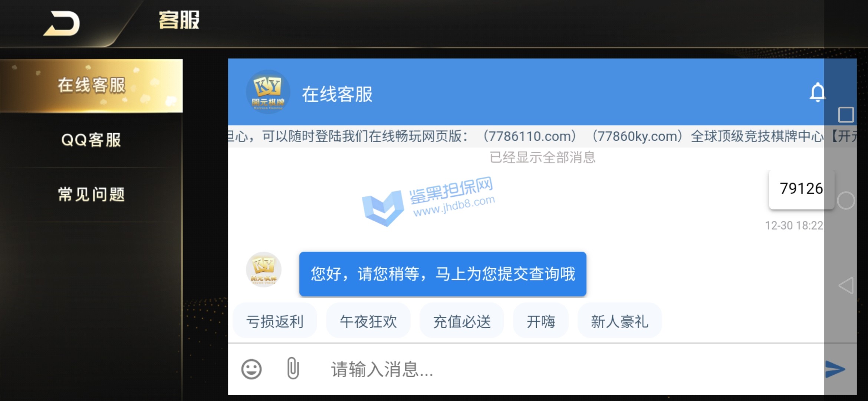Image resolution: width=868 pixels, height=401 pixels.
Task: Select the 在线客服 sidebar tab
Action: click(x=91, y=86)
